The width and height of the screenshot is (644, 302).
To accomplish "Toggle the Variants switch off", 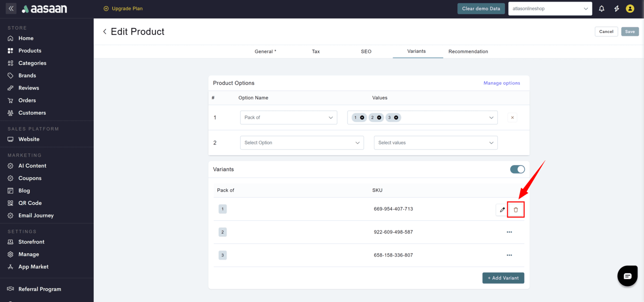I will click(517, 169).
